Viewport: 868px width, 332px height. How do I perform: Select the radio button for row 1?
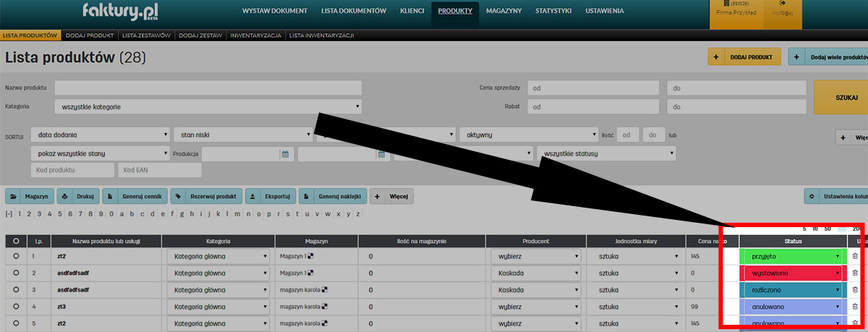(16, 256)
